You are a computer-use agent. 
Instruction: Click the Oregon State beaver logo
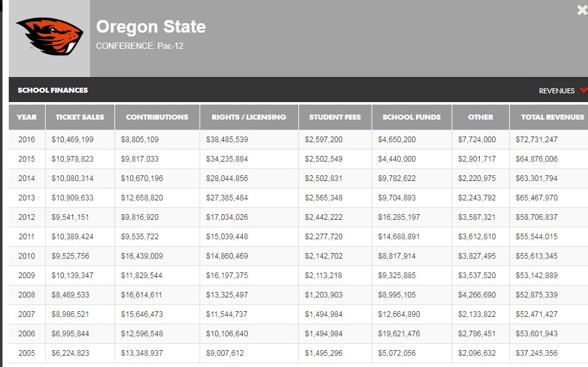[49, 36]
